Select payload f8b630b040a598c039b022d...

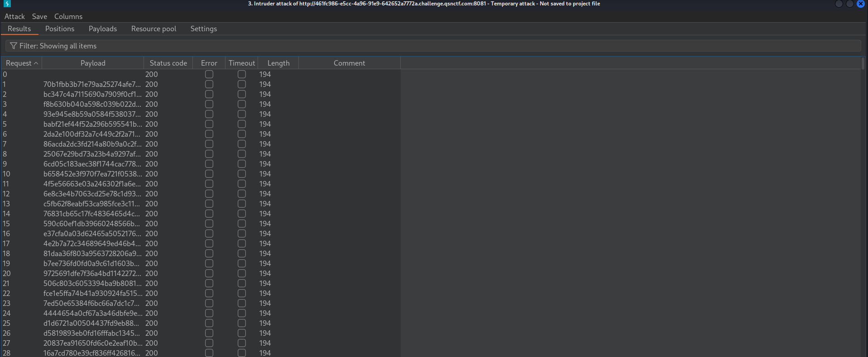click(x=92, y=104)
